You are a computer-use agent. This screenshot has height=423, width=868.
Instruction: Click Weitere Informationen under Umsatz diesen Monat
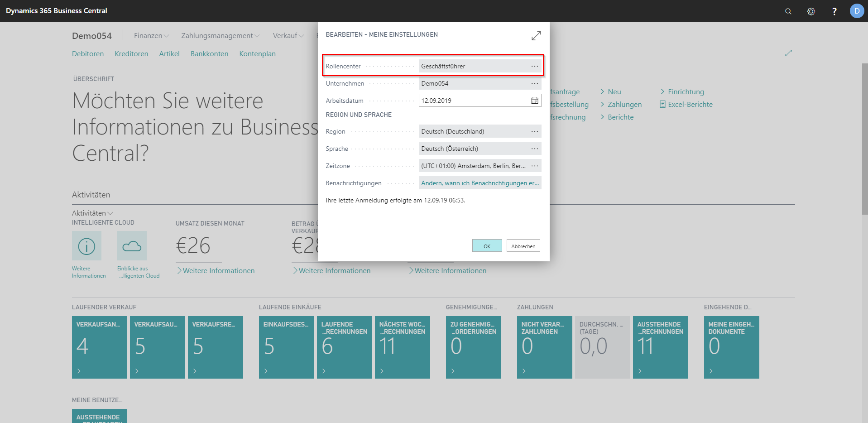click(216, 270)
